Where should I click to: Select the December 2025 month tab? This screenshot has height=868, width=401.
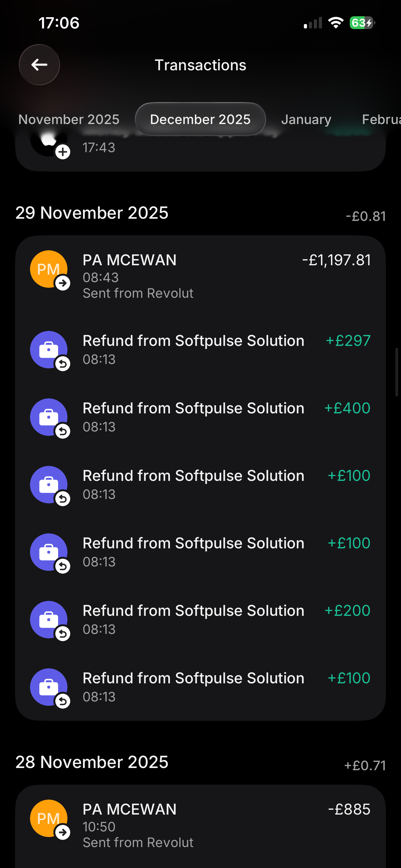(200, 119)
